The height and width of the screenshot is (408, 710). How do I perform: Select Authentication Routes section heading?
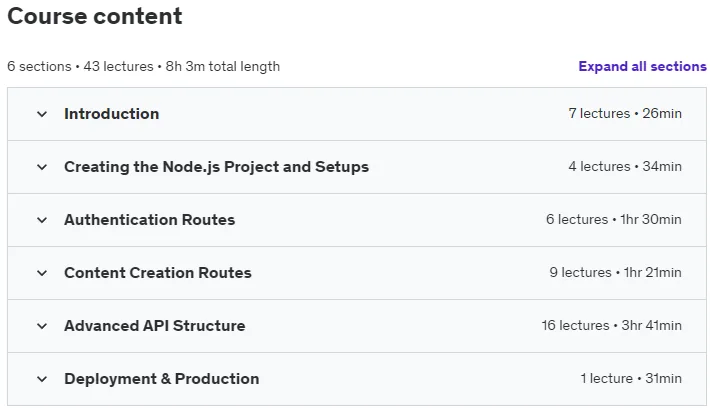pos(149,220)
